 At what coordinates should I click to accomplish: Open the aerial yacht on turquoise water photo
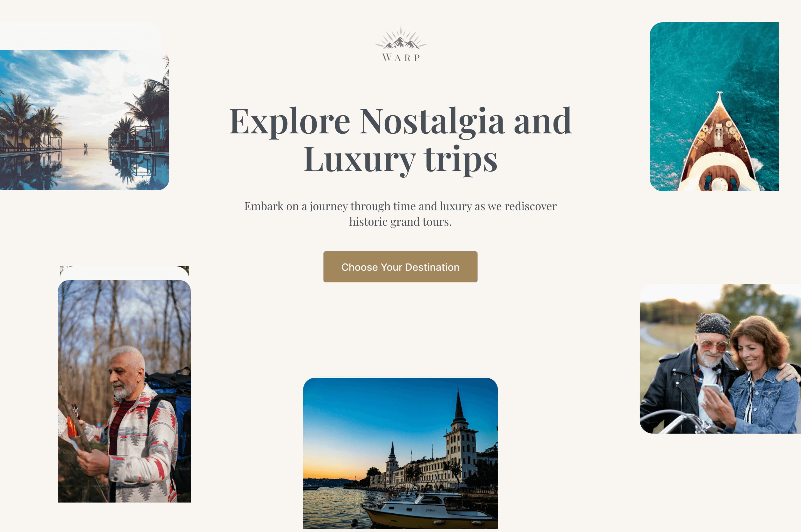coord(714,106)
